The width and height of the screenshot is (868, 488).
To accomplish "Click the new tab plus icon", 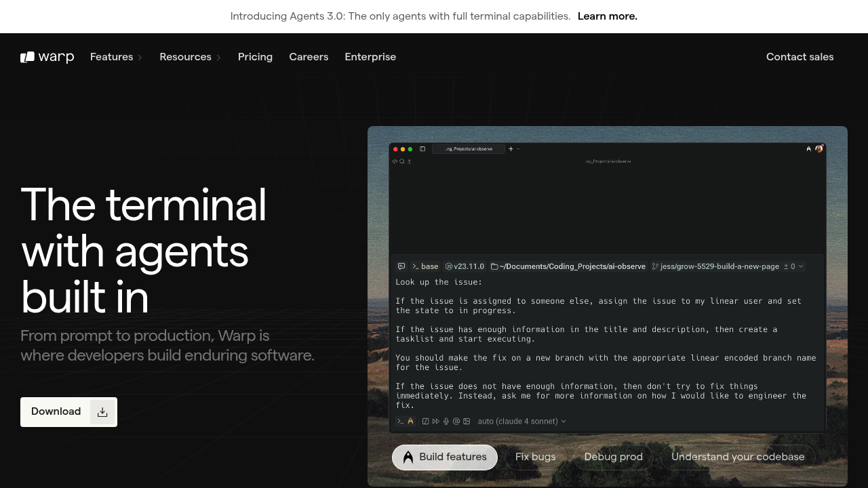I will point(511,149).
